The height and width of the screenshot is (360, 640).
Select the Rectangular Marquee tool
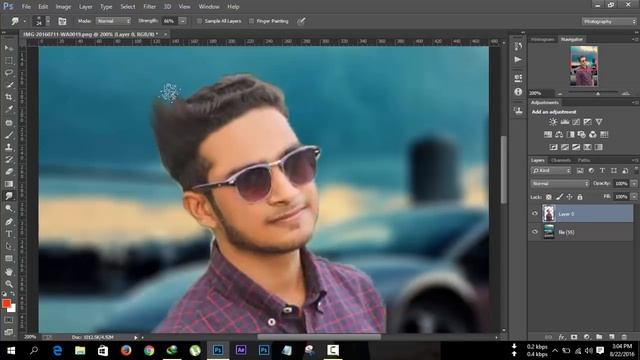point(9,60)
